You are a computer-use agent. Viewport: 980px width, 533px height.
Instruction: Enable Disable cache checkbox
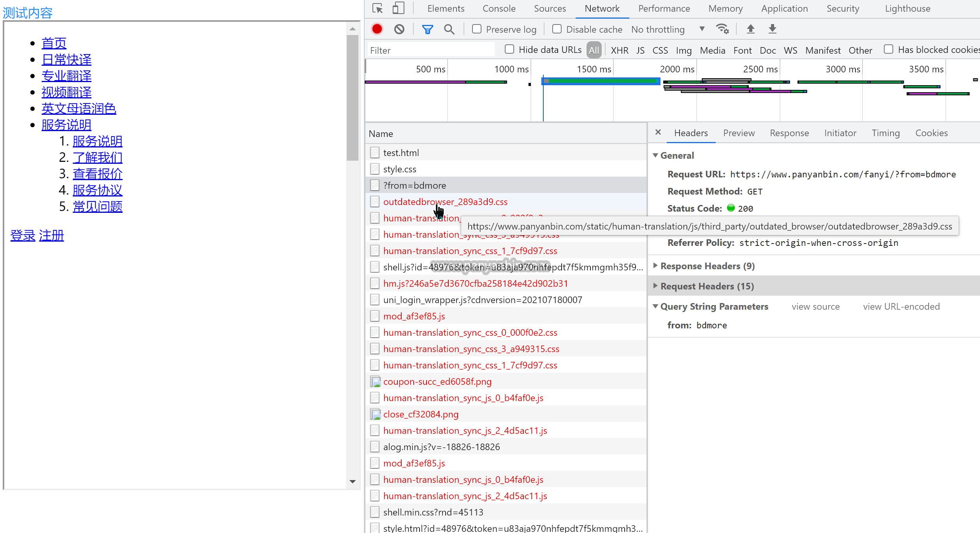557,29
